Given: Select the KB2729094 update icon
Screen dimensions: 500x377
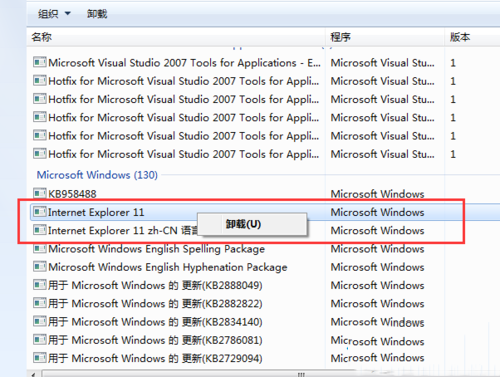Looking at the screenshot, I should [x=40, y=358].
